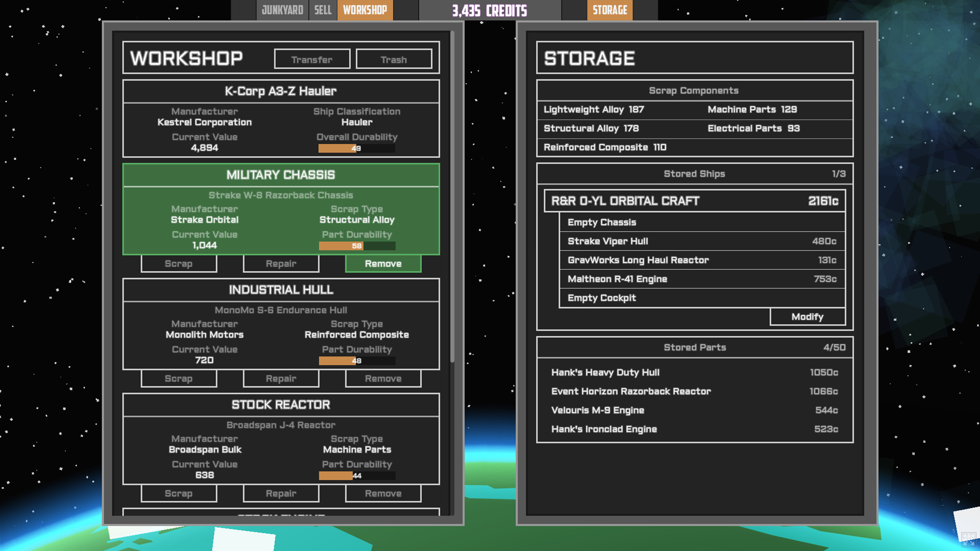This screenshot has height=551, width=980.
Task: Click the Structural Alloy 178 entry
Action: click(x=591, y=129)
